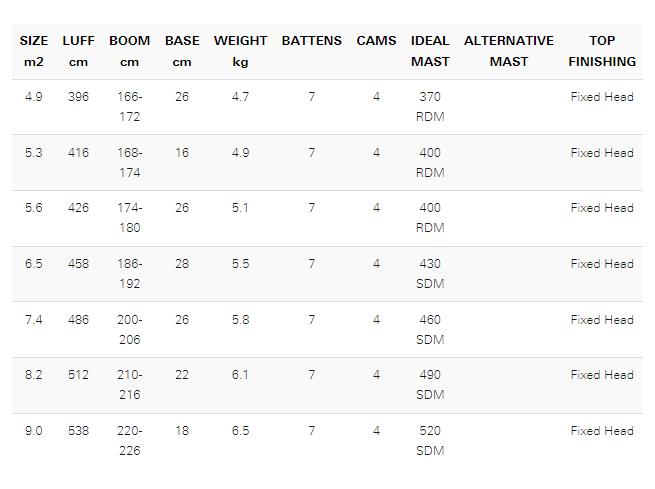Click the BASE cm column header
Screen dimensions: 655x489
pyautogui.click(x=182, y=51)
